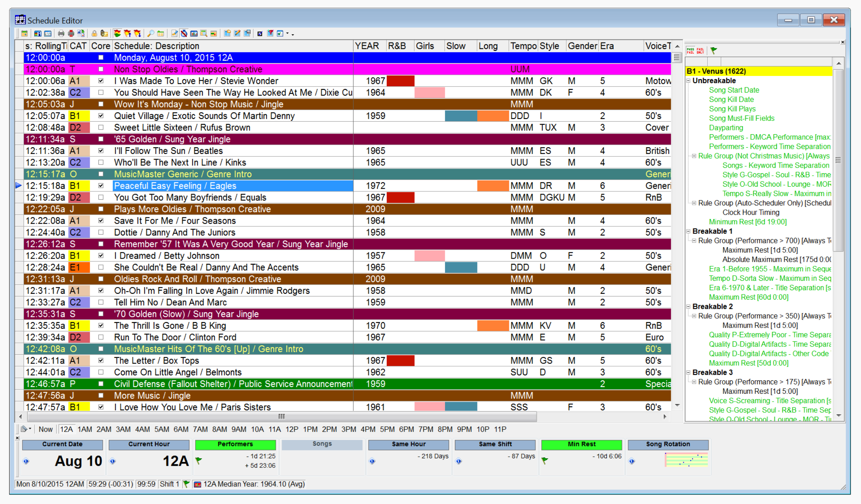Check Core box for Sweet Little Sixteen

coord(101,127)
